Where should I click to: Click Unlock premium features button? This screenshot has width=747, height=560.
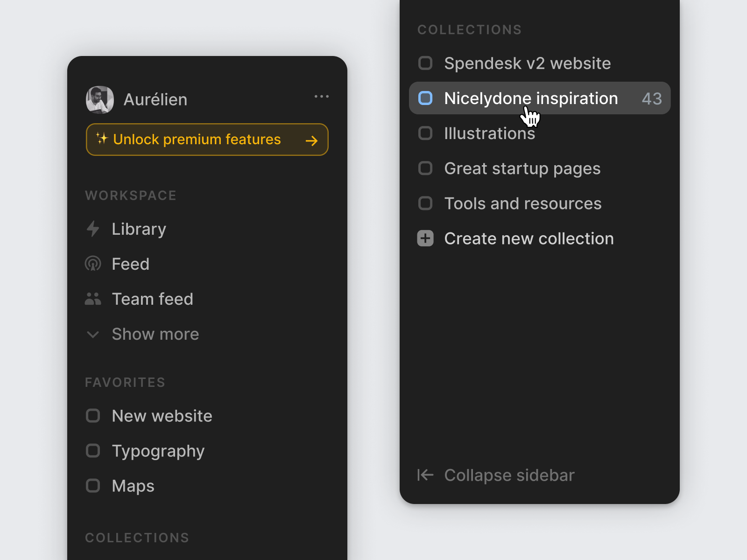pyautogui.click(x=207, y=140)
